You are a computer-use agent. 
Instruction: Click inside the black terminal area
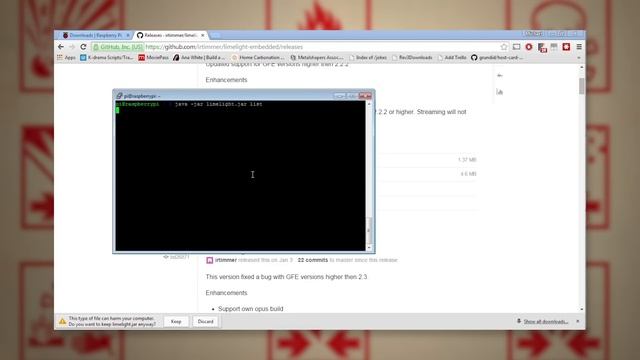[240, 176]
